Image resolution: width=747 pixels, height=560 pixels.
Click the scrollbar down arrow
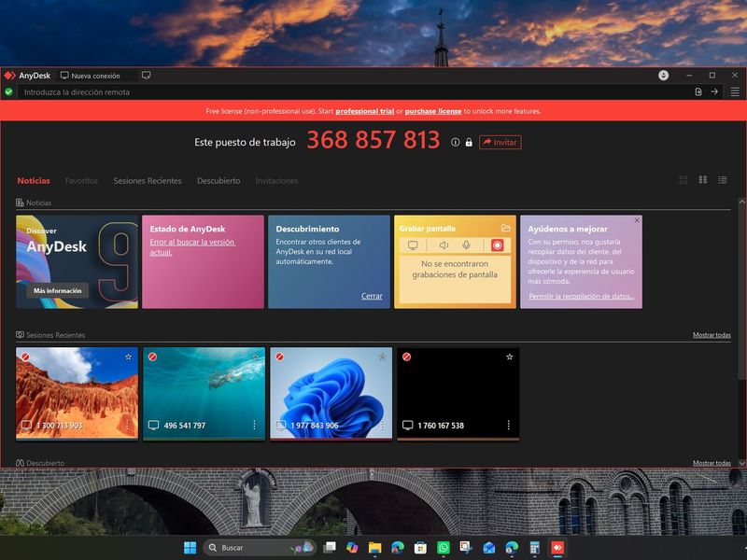pos(741,462)
